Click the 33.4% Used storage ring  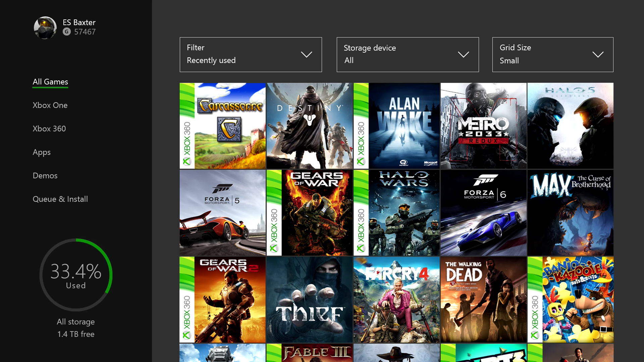(x=76, y=275)
